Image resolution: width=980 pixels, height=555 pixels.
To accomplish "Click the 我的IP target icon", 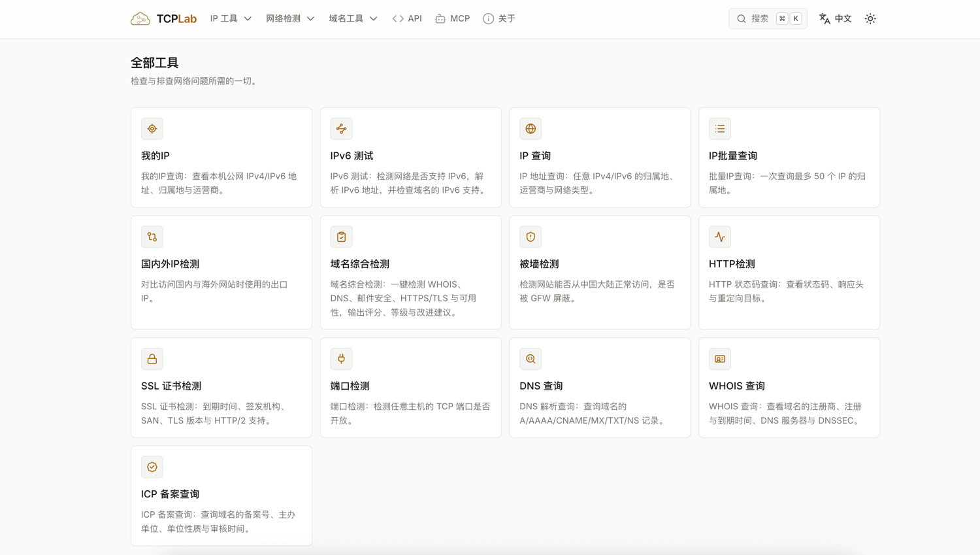I will (x=152, y=129).
